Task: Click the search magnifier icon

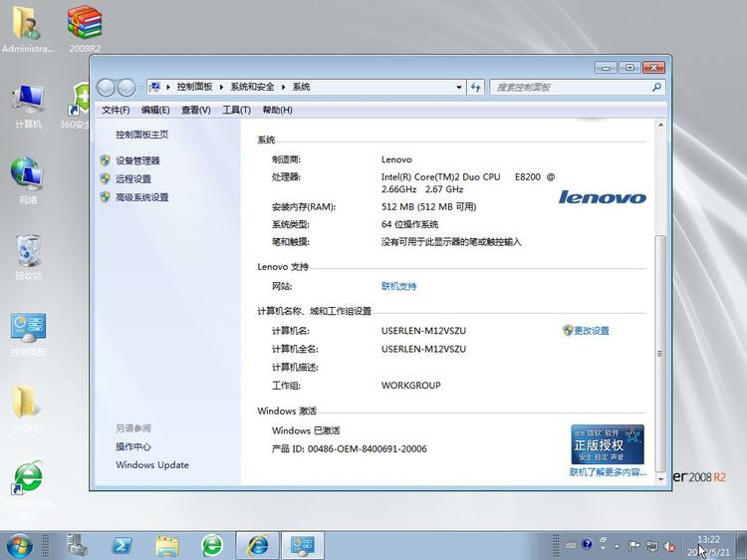Action: [x=656, y=88]
